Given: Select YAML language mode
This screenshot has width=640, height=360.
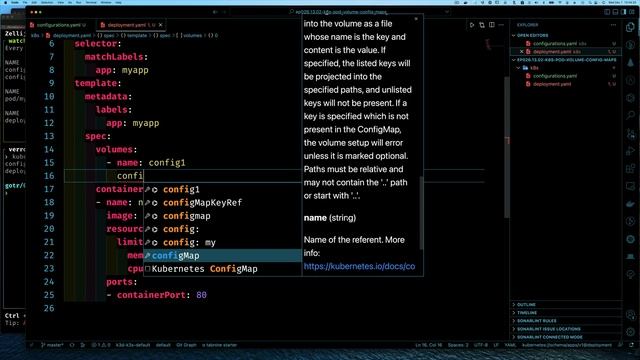Looking at the screenshot, I should click(510, 345).
